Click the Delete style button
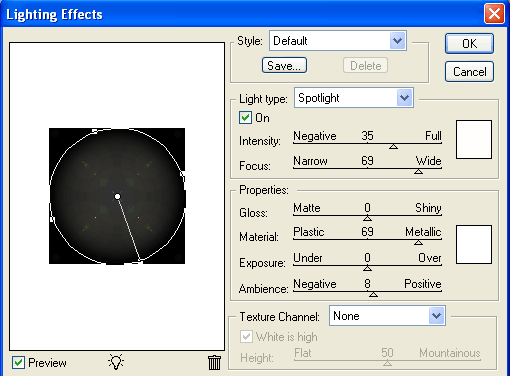Viewport: 510px width, 376px height. pos(365,65)
